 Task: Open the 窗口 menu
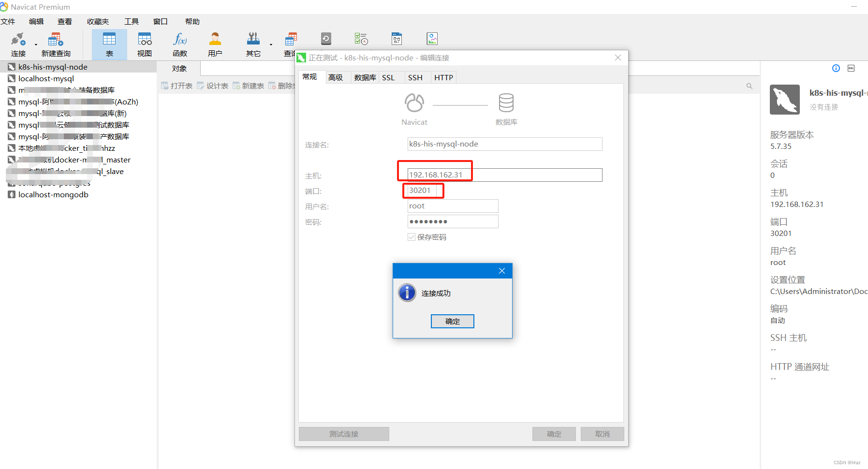(x=161, y=21)
